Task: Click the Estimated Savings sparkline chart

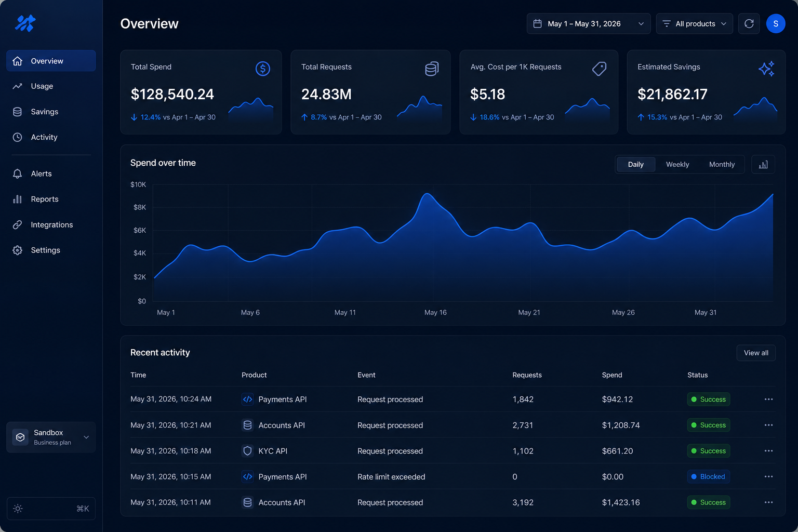Action: click(x=755, y=110)
